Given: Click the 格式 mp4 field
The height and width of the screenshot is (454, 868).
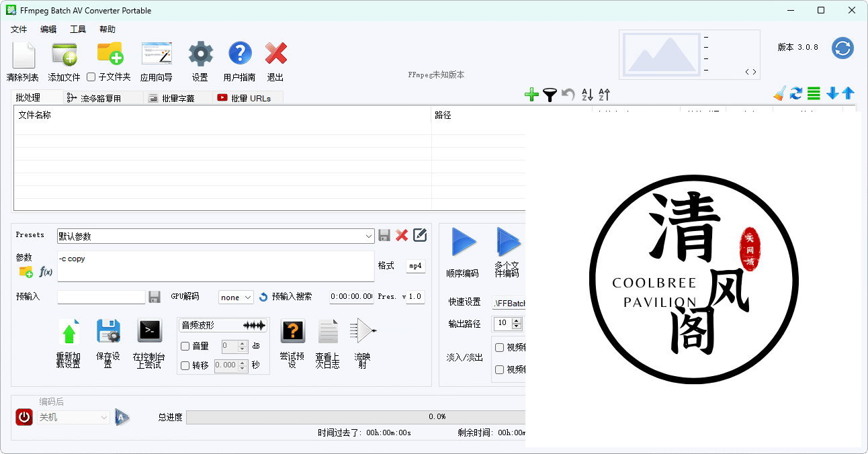Looking at the screenshot, I should click(x=415, y=266).
